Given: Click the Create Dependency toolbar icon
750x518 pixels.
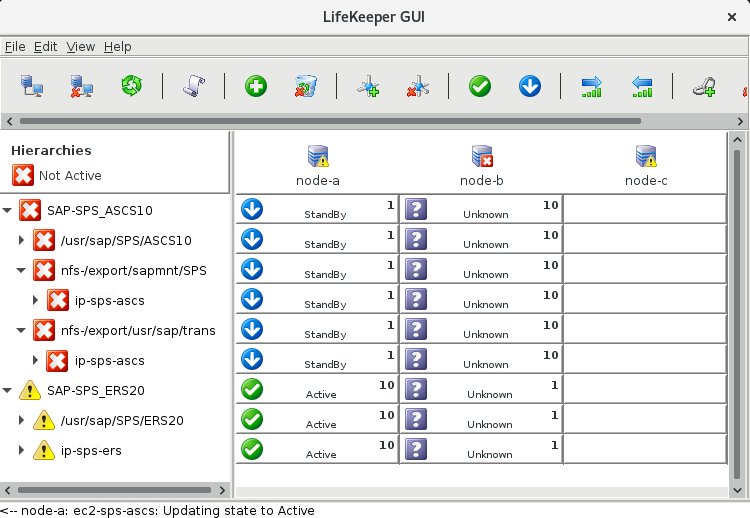Looking at the screenshot, I should [368, 87].
